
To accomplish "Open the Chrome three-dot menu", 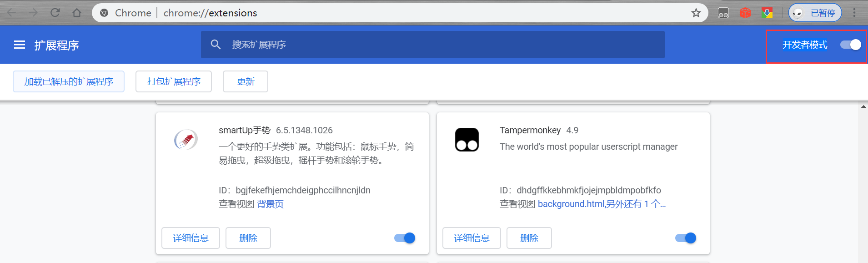I will [854, 13].
